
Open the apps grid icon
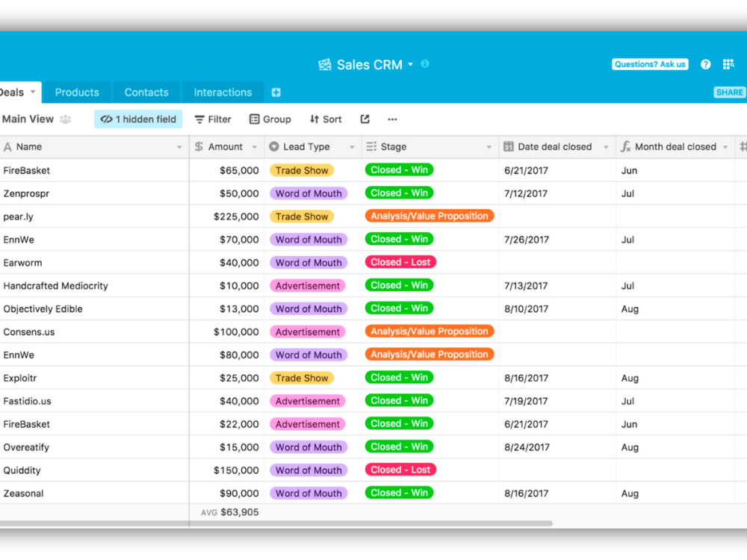pos(728,64)
